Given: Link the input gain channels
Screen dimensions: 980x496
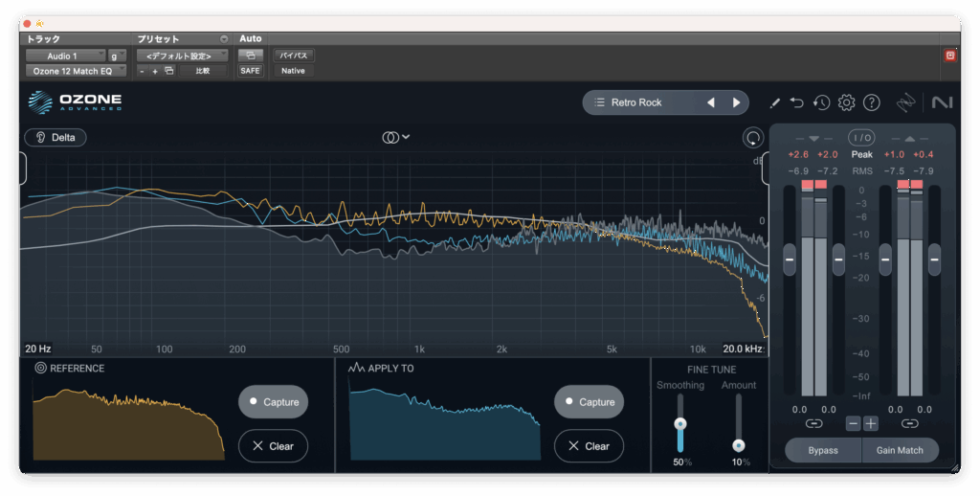Looking at the screenshot, I should (x=813, y=423).
